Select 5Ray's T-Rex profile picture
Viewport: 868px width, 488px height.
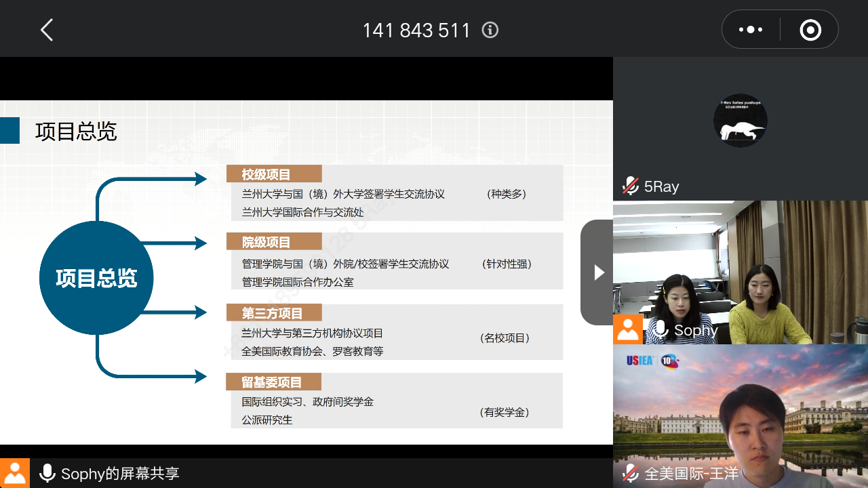pos(740,121)
